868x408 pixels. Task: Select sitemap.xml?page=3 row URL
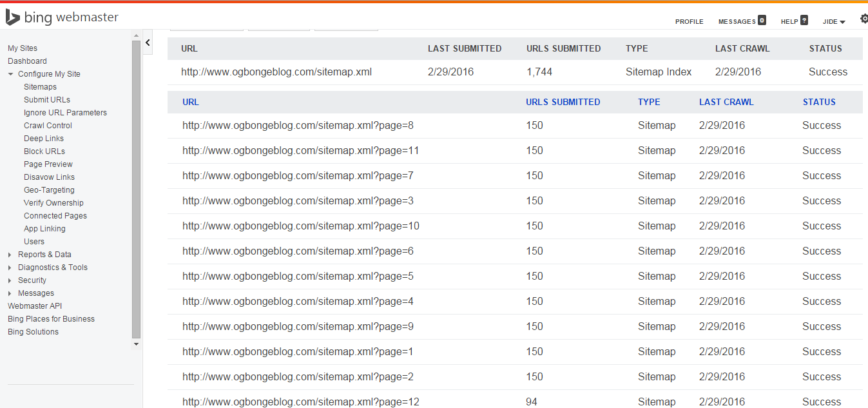click(x=298, y=201)
